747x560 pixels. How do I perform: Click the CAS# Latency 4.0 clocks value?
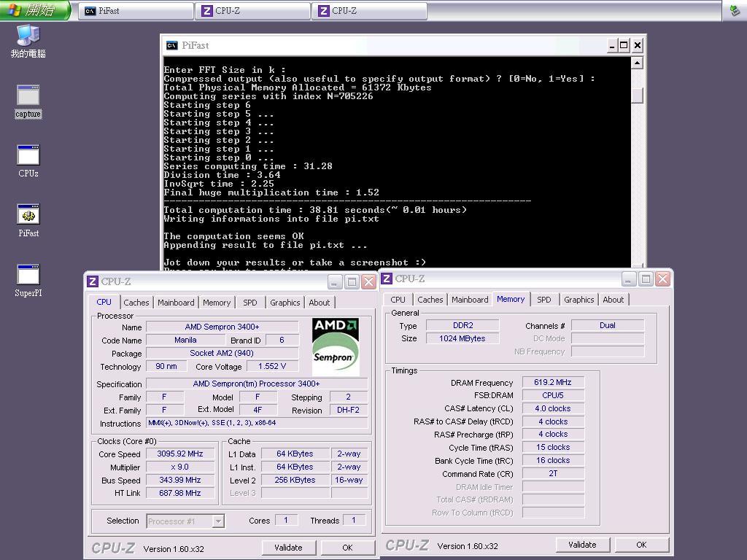pos(553,408)
